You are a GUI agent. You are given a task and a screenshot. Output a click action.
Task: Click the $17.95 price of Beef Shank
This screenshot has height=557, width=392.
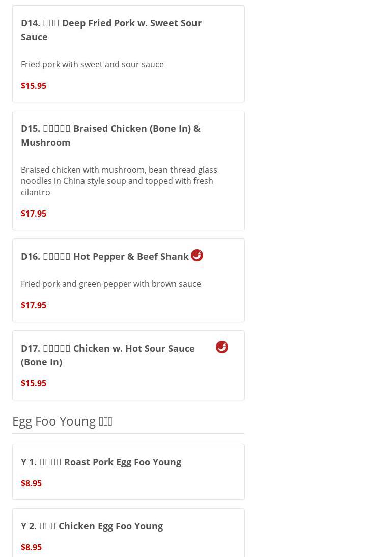34,305
